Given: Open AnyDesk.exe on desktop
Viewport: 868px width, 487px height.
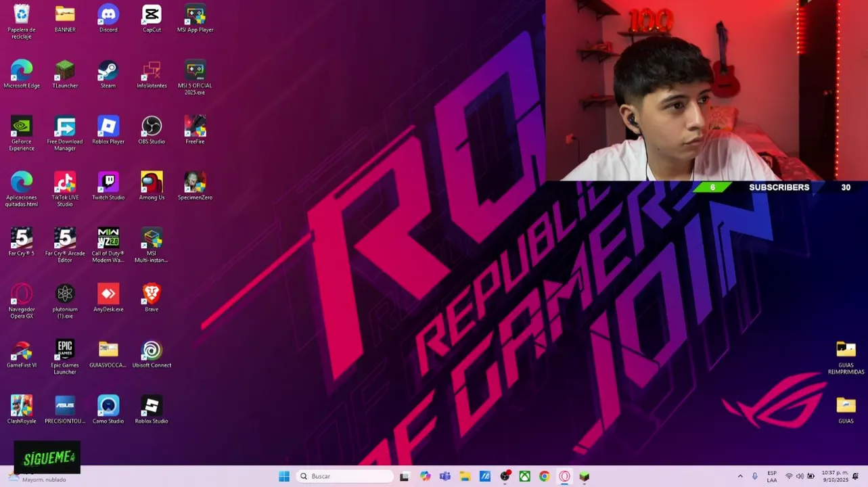Looking at the screenshot, I should click(108, 298).
